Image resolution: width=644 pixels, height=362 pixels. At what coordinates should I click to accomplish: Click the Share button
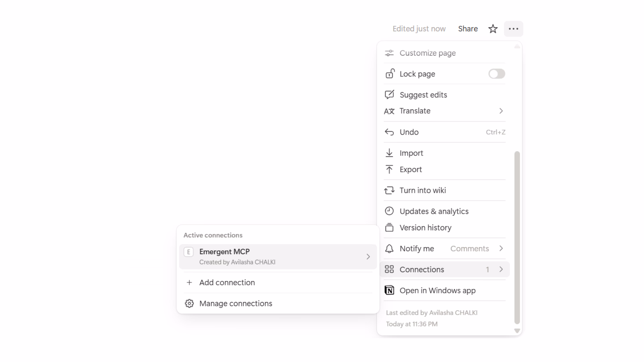tap(468, 29)
